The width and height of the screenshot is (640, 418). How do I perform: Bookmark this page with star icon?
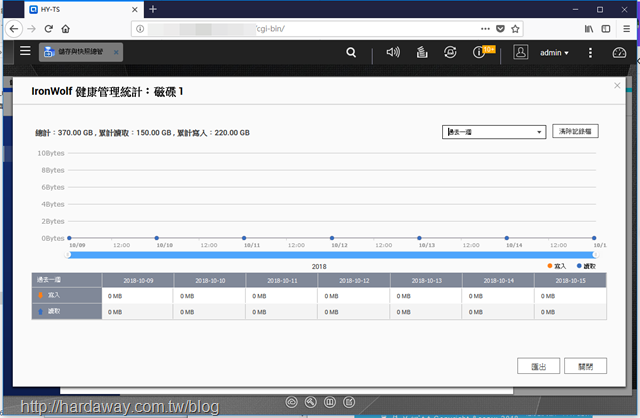(x=515, y=29)
